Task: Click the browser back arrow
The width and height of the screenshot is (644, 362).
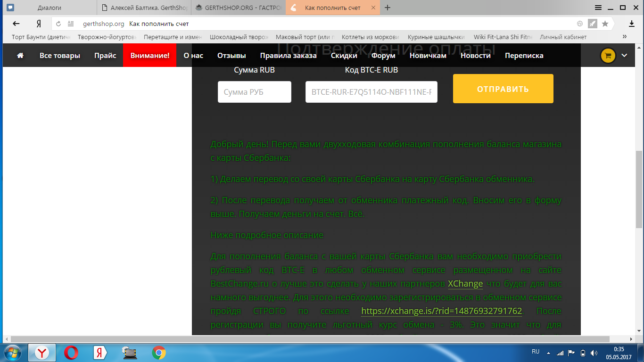Action: (x=17, y=24)
